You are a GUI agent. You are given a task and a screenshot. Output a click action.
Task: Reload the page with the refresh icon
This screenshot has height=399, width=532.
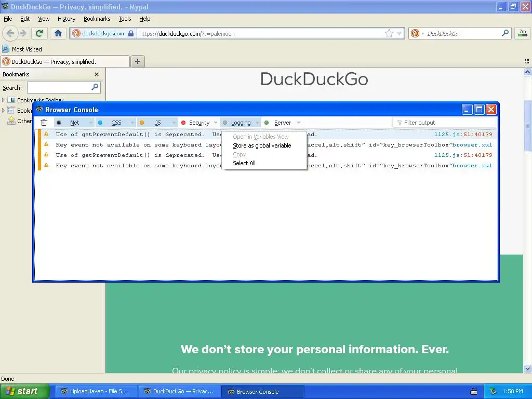coord(39,33)
